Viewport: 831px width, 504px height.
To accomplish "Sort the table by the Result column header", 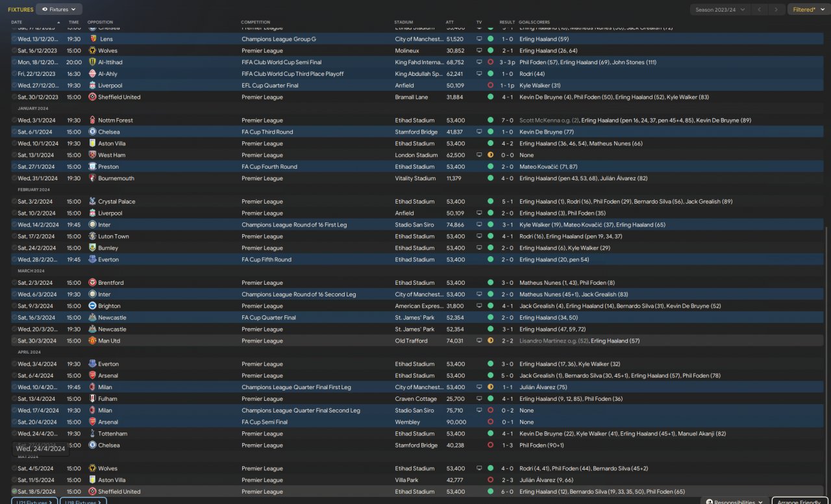I will [x=507, y=22].
